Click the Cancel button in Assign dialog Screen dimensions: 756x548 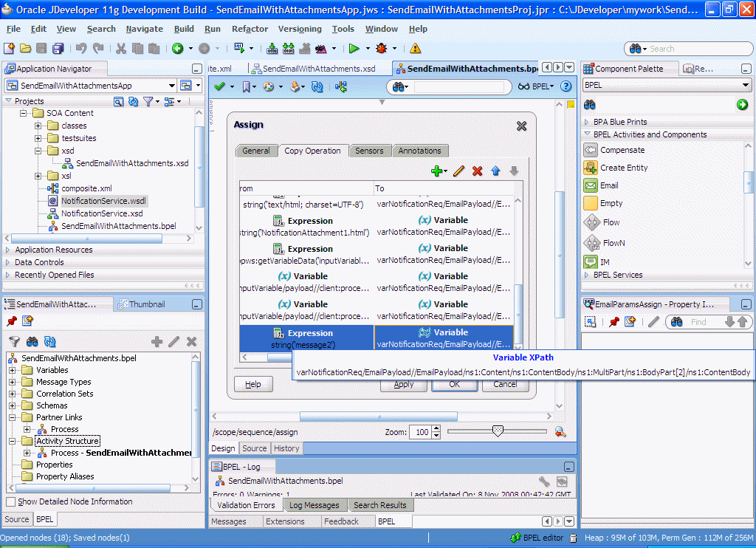click(x=505, y=385)
